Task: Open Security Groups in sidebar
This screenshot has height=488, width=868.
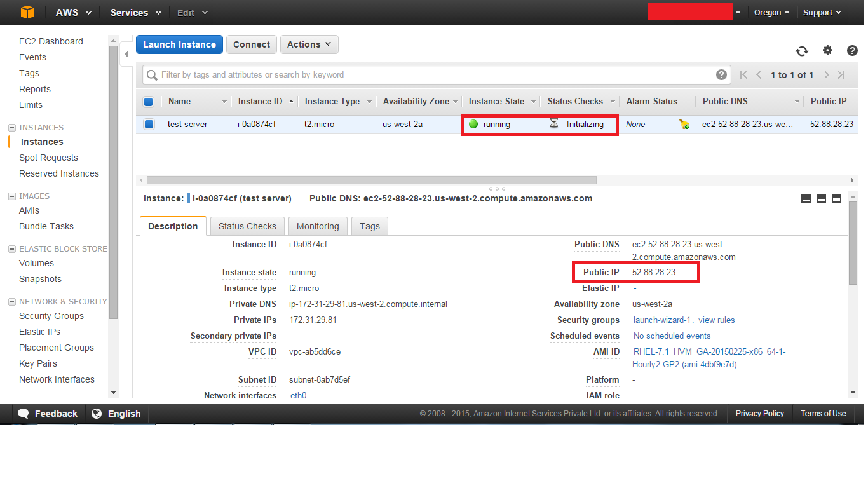Action: 51,316
